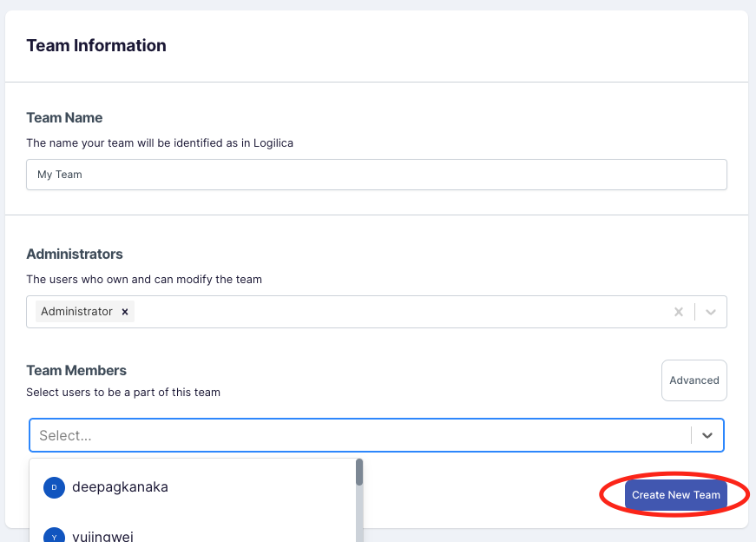Screen dimensions: 756x542
Task: Click the Team Members section label
Action: click(76, 371)
